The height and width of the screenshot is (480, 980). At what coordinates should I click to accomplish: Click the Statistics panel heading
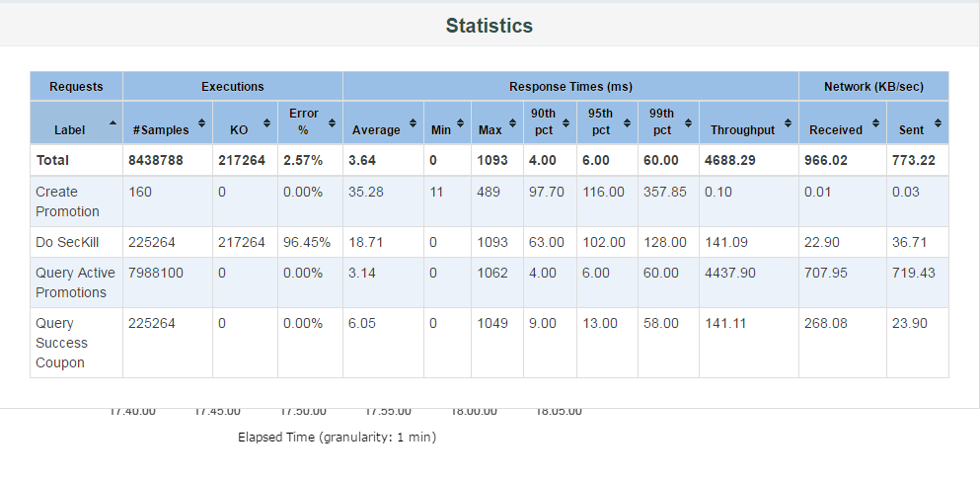pos(489,26)
